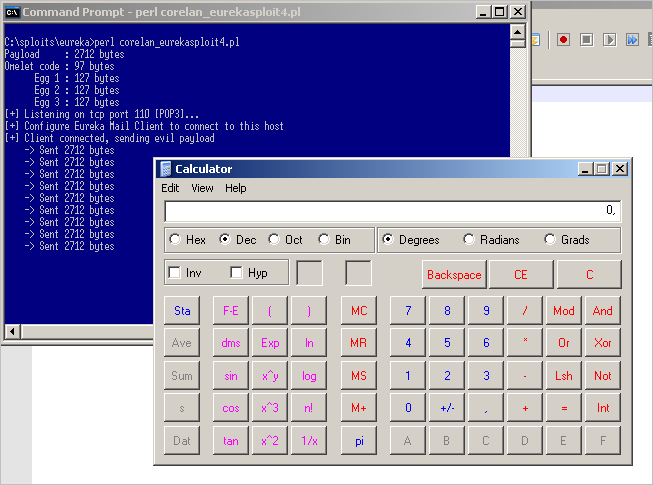Screen dimensions: 653x485
Task: Click the blue fast-forward toolbar icon
Action: pyautogui.click(x=632, y=40)
